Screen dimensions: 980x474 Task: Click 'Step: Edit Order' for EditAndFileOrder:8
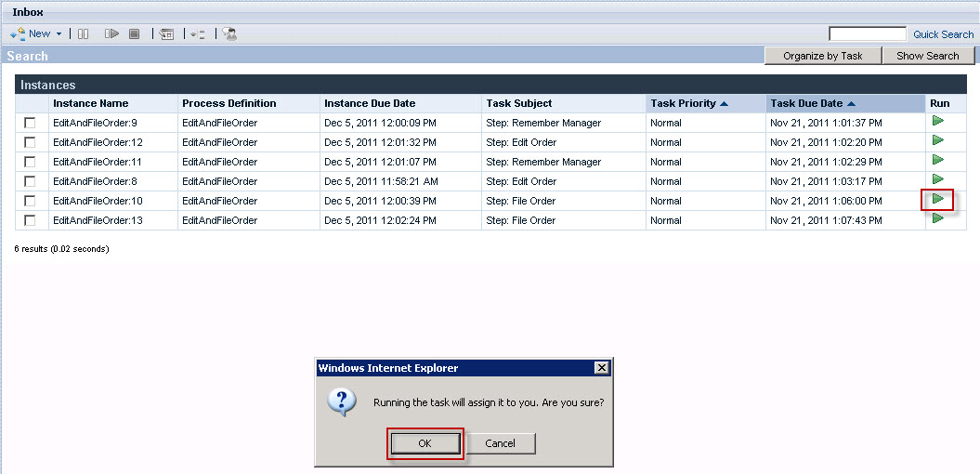click(x=521, y=181)
